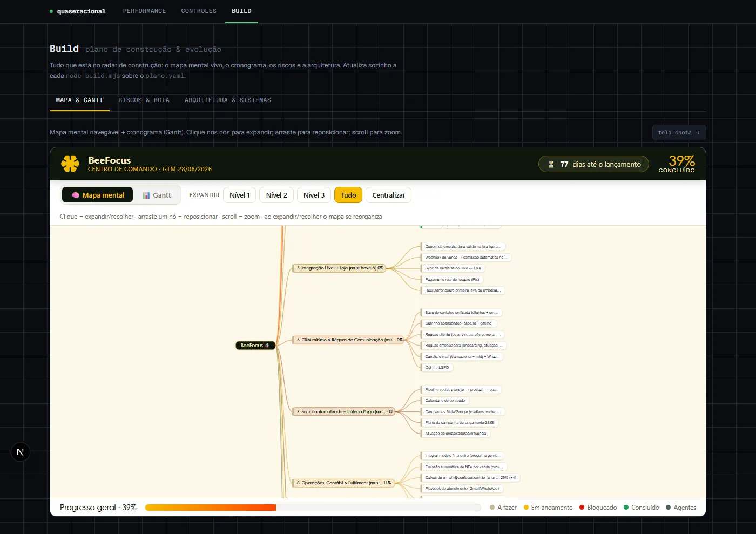Open tela cheia fullscreen view
756x534 pixels.
(x=679, y=132)
